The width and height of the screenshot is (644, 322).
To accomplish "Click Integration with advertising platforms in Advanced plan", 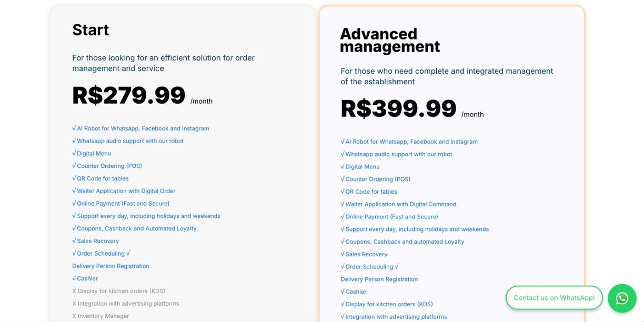I will [394, 317].
